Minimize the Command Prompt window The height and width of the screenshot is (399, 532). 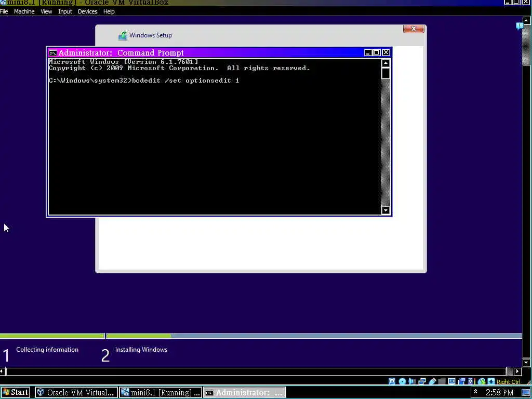tap(368, 52)
